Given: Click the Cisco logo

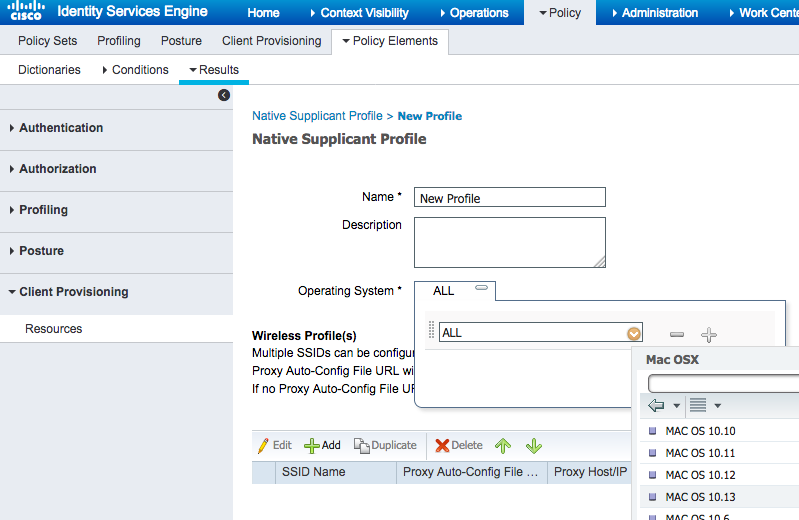Looking at the screenshot, I should click(26, 11).
